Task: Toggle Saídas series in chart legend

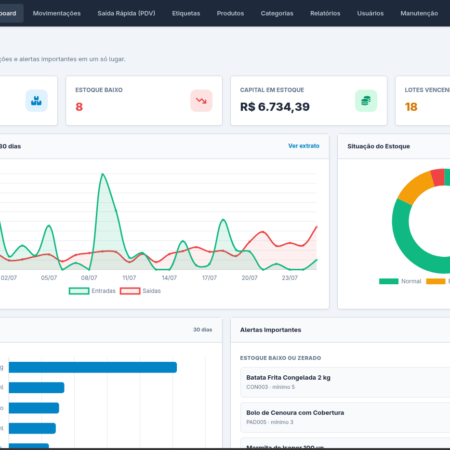Action: (140, 291)
